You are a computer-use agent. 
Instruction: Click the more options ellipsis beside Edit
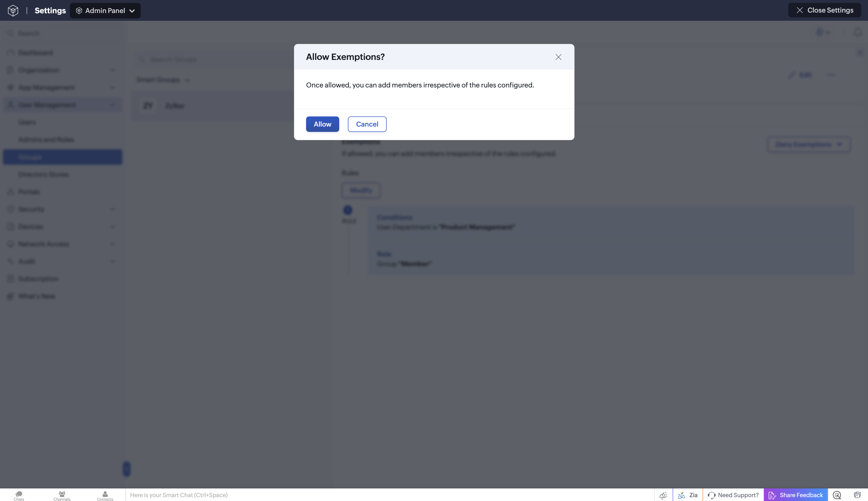(x=831, y=75)
